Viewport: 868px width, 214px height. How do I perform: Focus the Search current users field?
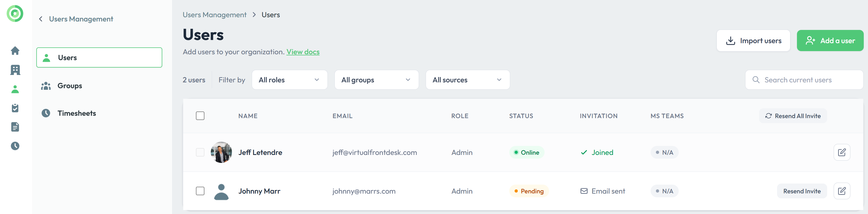809,80
